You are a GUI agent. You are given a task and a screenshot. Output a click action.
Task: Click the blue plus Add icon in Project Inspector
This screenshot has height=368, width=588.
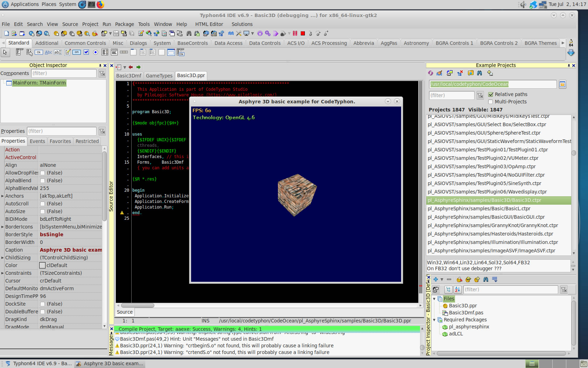tap(436, 279)
